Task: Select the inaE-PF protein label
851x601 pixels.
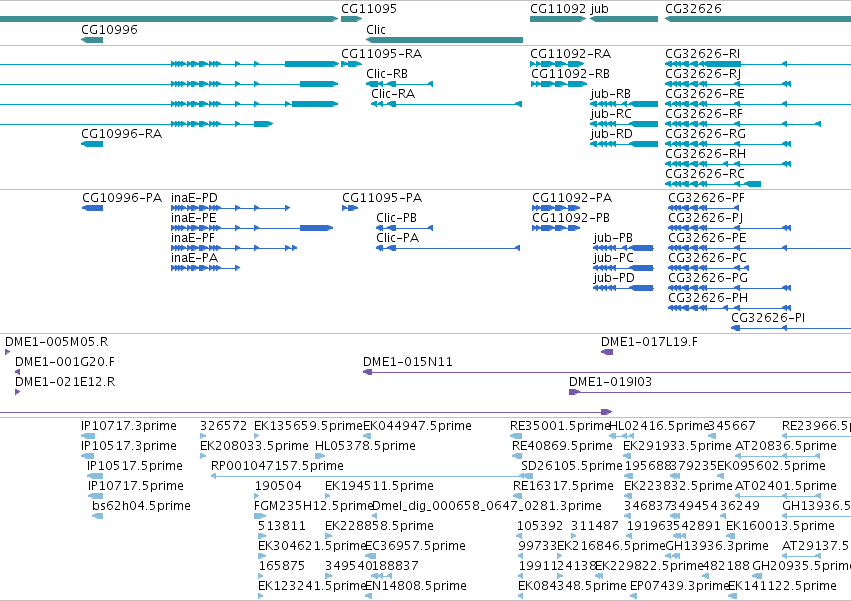Action: coord(193,238)
